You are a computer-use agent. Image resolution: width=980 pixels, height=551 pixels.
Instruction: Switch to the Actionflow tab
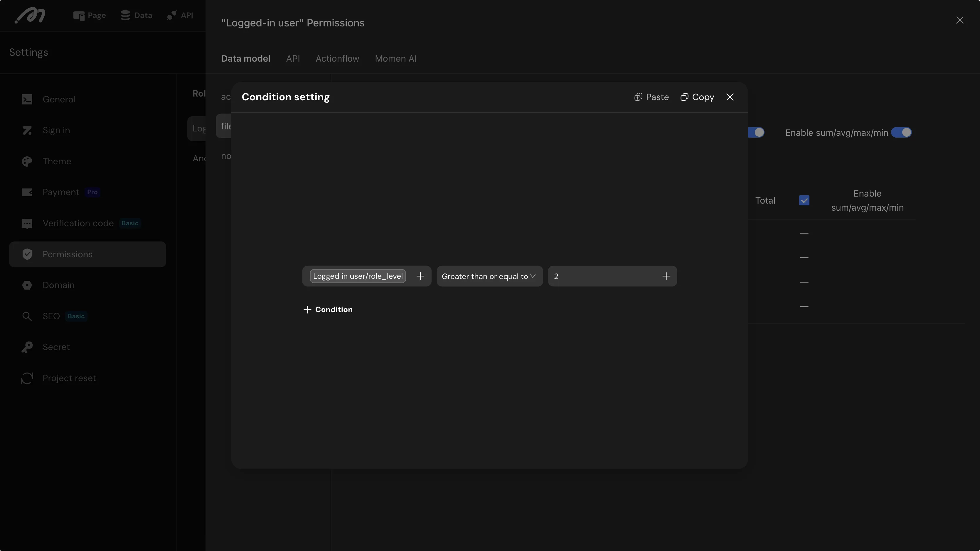[x=337, y=59]
